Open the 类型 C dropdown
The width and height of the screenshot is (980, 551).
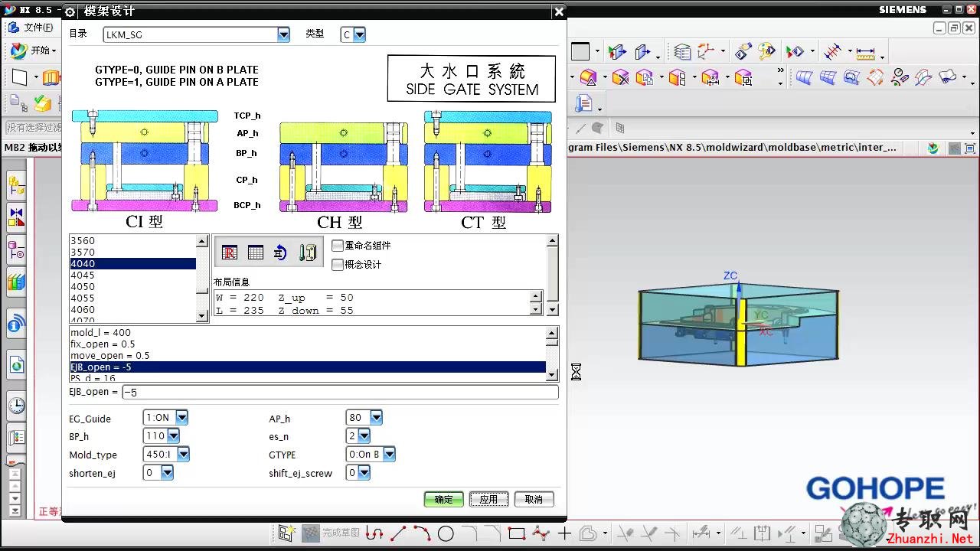[x=359, y=34]
